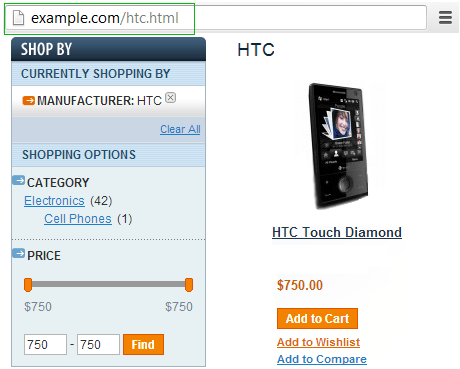Click the orange Find button
The image size is (460, 369).
tap(143, 345)
